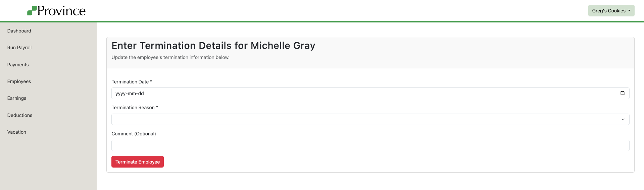
Task: Click the Termination Date field label
Action: (x=130, y=82)
